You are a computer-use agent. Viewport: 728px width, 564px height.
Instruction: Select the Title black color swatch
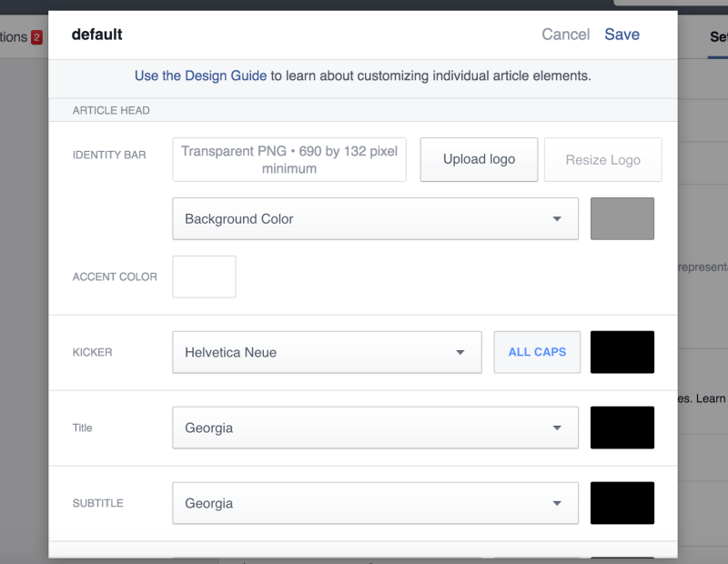pyautogui.click(x=622, y=428)
